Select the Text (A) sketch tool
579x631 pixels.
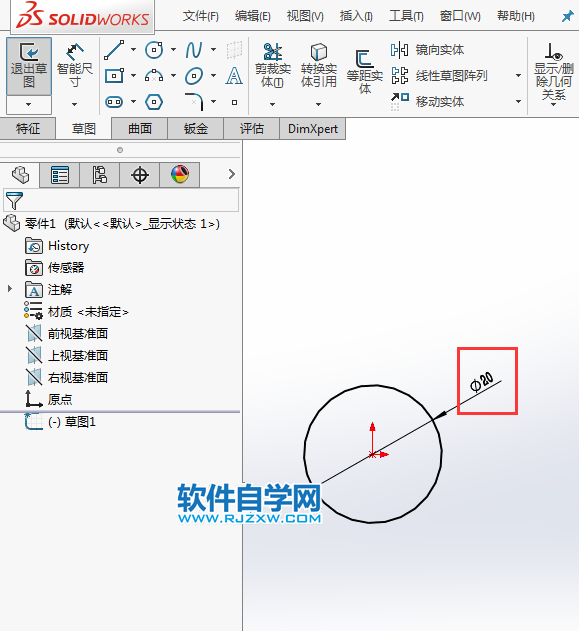tap(234, 76)
